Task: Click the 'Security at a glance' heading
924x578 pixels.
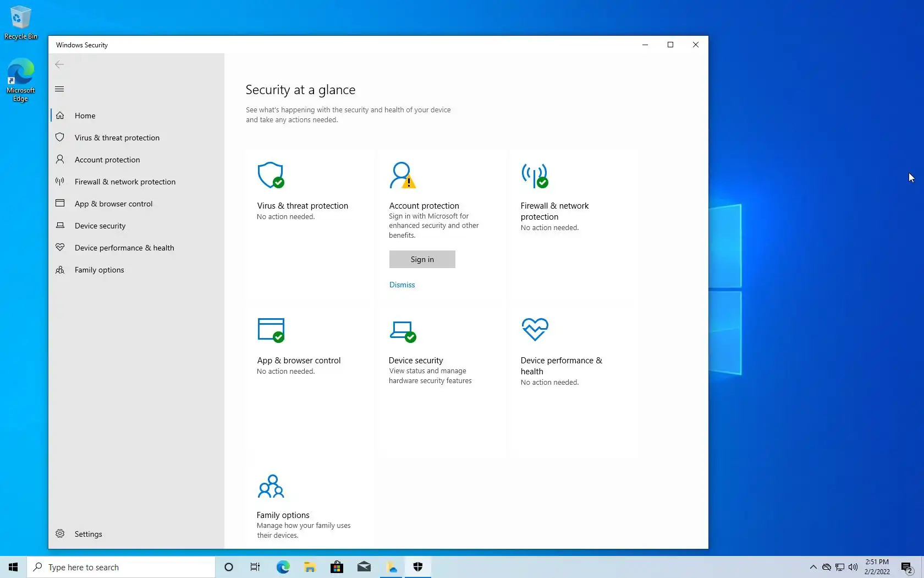Action: [x=300, y=90]
